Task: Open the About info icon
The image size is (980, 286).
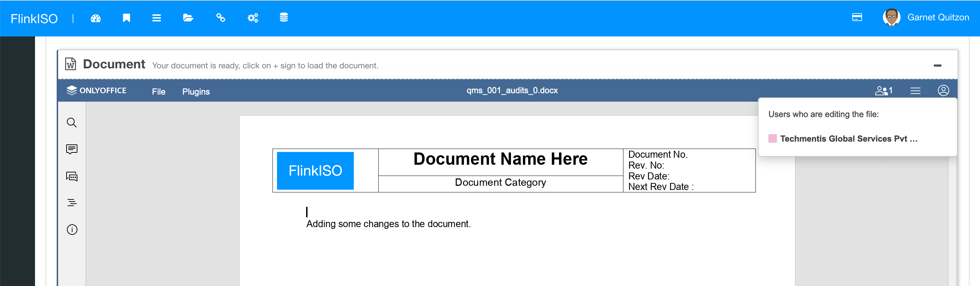Action: click(72, 230)
